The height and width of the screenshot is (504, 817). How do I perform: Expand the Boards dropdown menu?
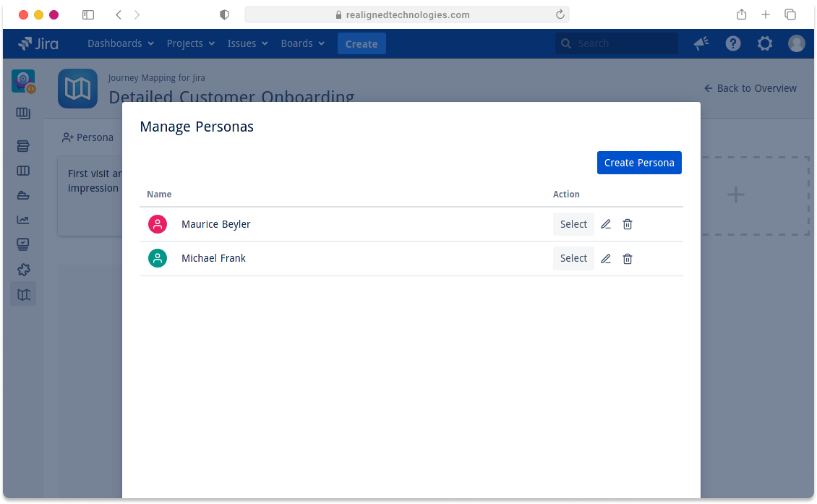(x=303, y=44)
